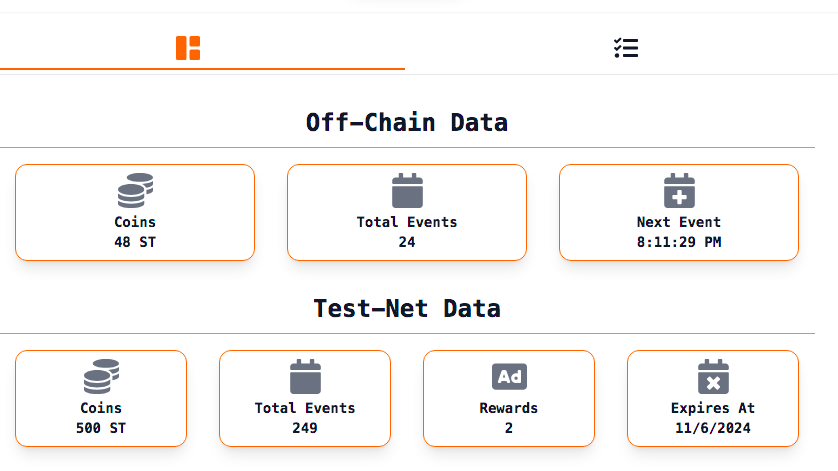Click the Test-Net Total Events calendar icon
Screen dimensions: 838x471
pos(305,376)
